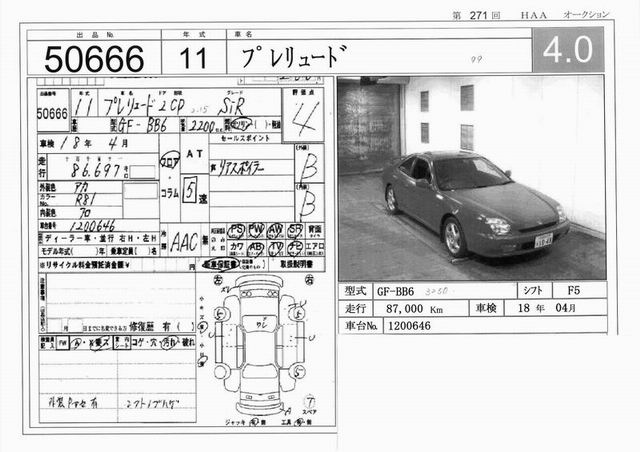Select the handwritten score 4 under 評価点

pos(303,119)
